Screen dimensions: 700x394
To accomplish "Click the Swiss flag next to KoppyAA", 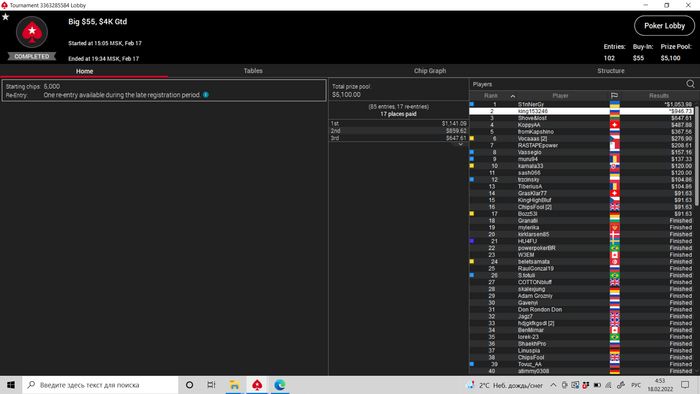I will tap(615, 125).
